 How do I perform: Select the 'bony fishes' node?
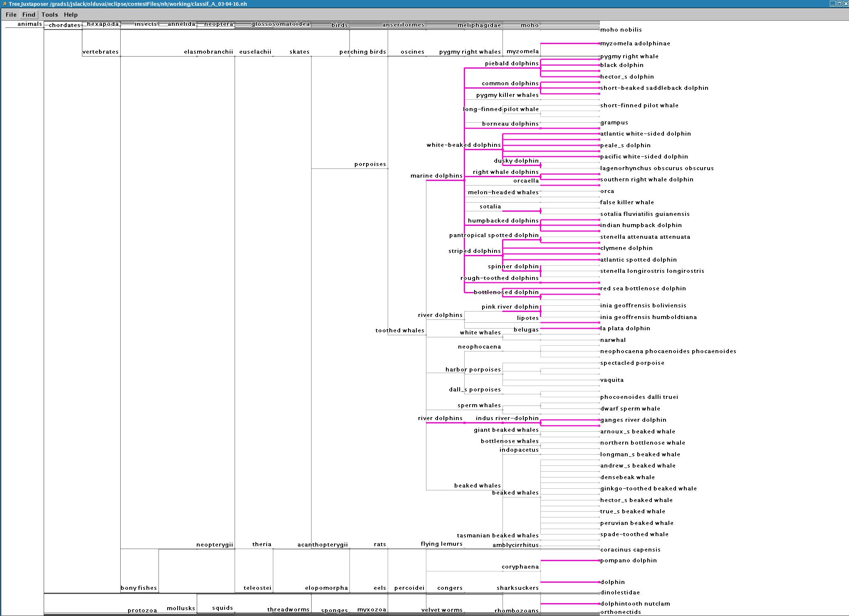coord(139,588)
